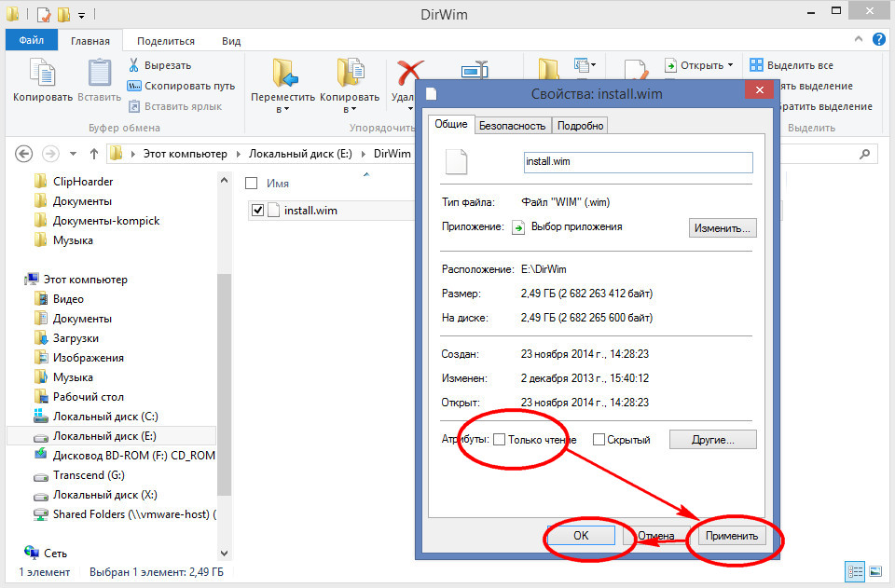This screenshot has width=895, height=588.
Task: Toggle the Скрытый attribute checkbox
Action: tap(599, 440)
